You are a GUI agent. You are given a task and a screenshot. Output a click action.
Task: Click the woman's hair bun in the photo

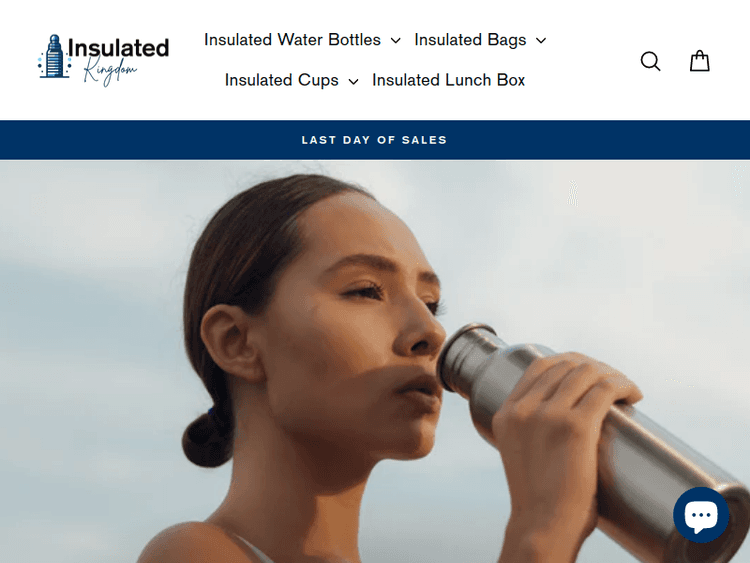(x=207, y=440)
